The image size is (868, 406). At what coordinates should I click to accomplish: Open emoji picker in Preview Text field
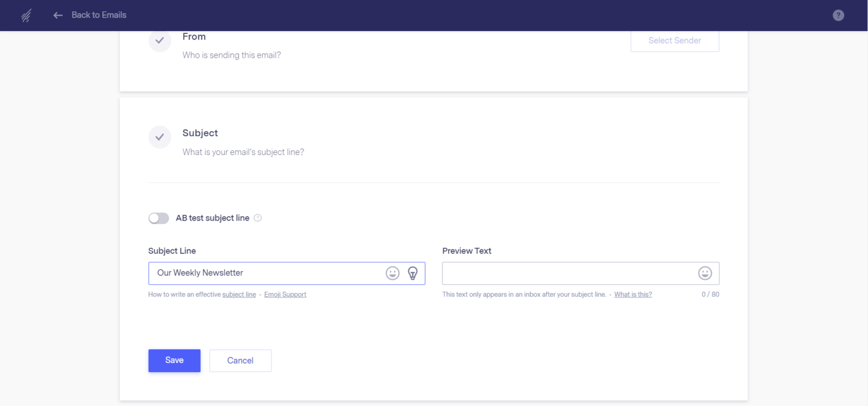click(705, 273)
